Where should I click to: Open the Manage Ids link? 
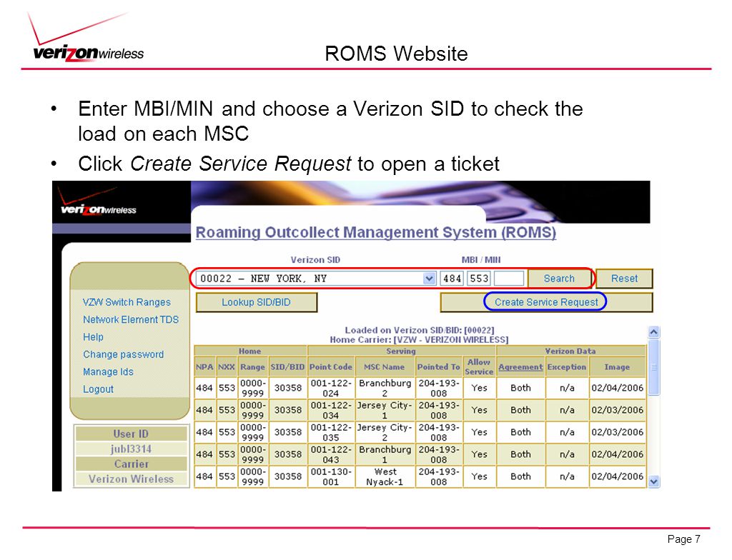pos(108,372)
